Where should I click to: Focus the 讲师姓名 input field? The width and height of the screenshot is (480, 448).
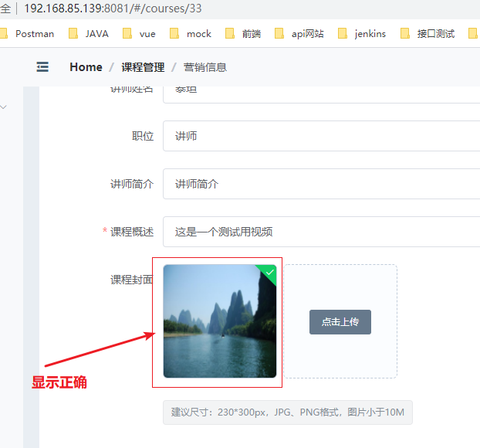pos(322,95)
